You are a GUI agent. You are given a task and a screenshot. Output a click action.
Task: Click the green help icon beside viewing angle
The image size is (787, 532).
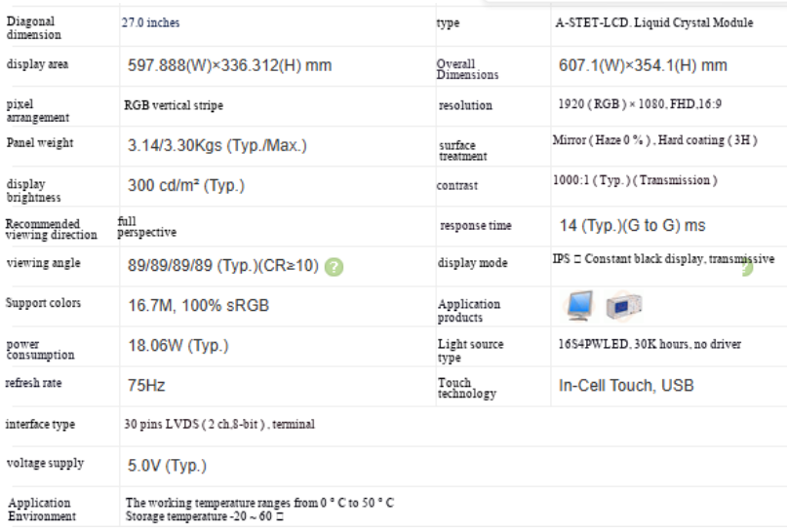[334, 267]
